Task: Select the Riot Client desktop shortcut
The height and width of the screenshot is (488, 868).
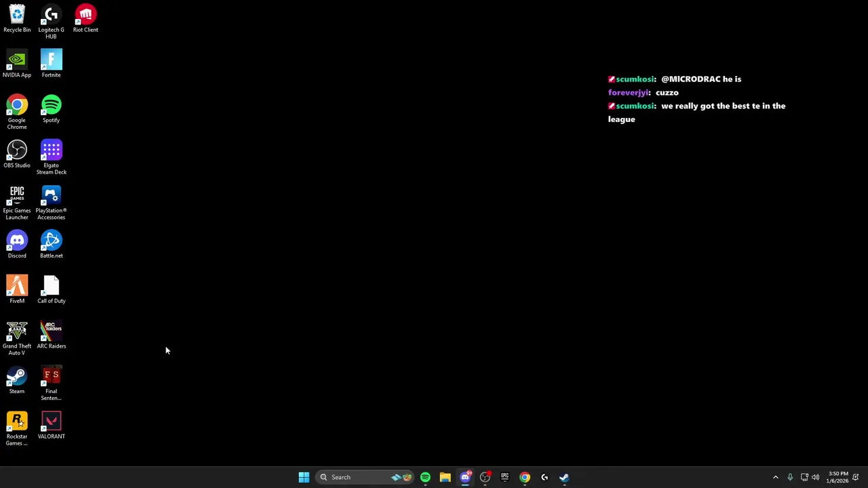Action: coord(85,18)
